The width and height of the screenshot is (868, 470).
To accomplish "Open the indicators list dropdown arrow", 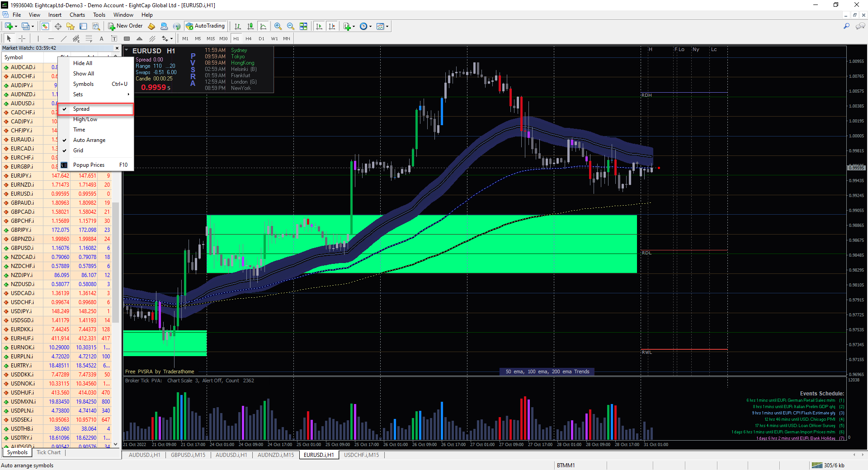I will click(x=354, y=26).
